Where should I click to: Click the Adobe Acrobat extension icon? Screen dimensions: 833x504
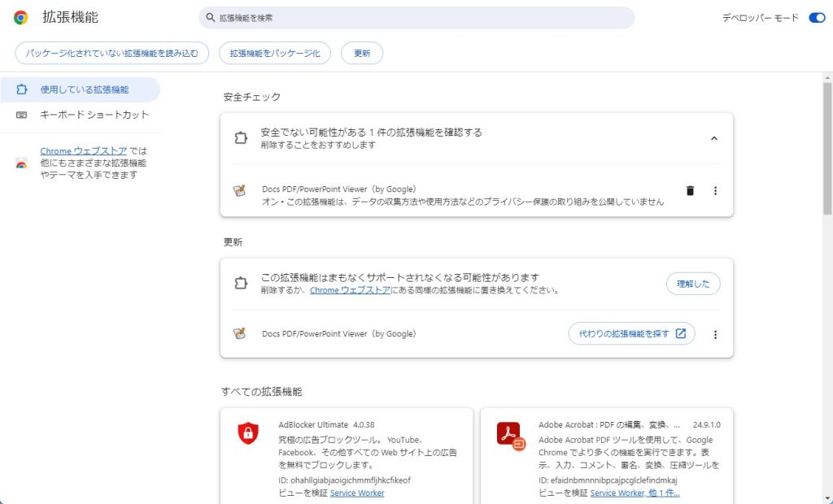[510, 435]
